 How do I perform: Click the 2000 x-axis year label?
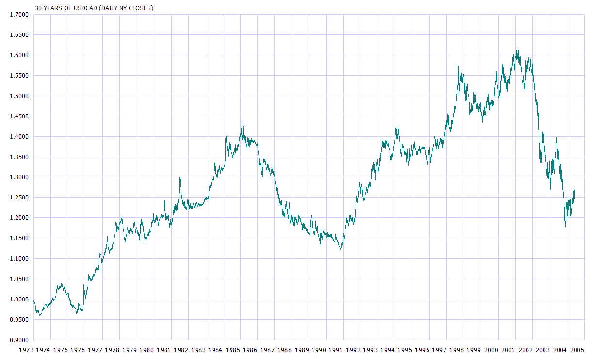(x=492, y=350)
